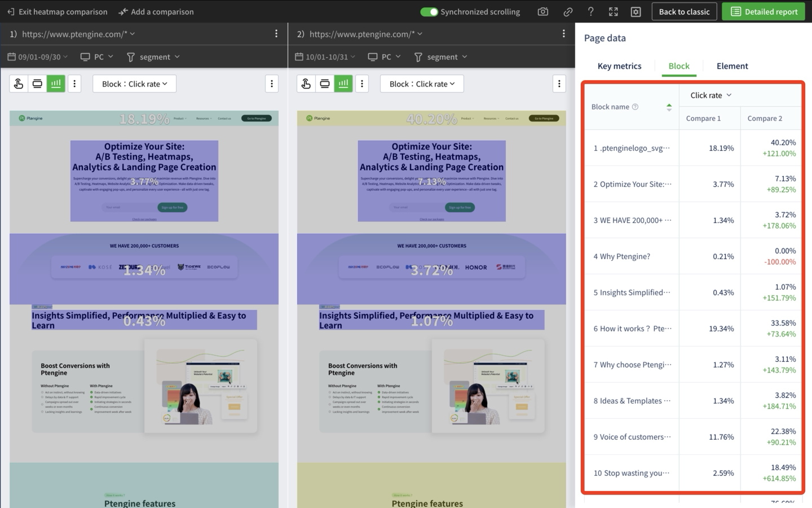Select row 3 WE HAVE 200,000+ block
The height and width of the screenshot is (508, 812).
click(692, 220)
